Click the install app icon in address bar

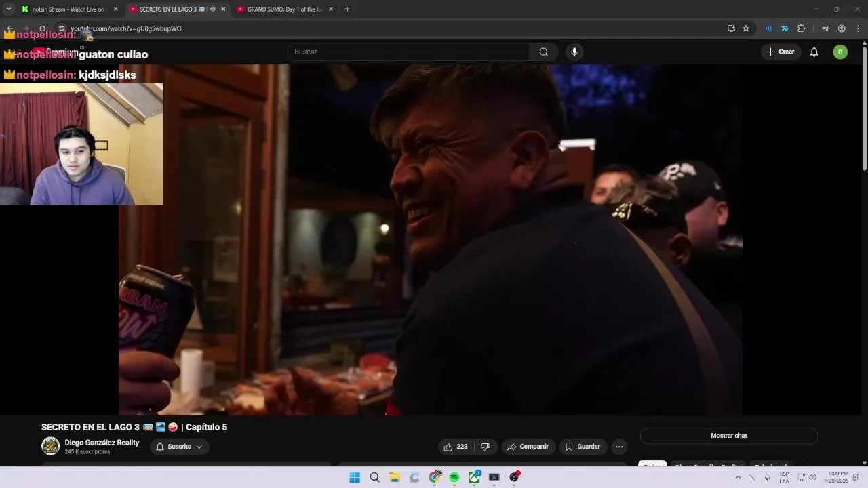(731, 28)
